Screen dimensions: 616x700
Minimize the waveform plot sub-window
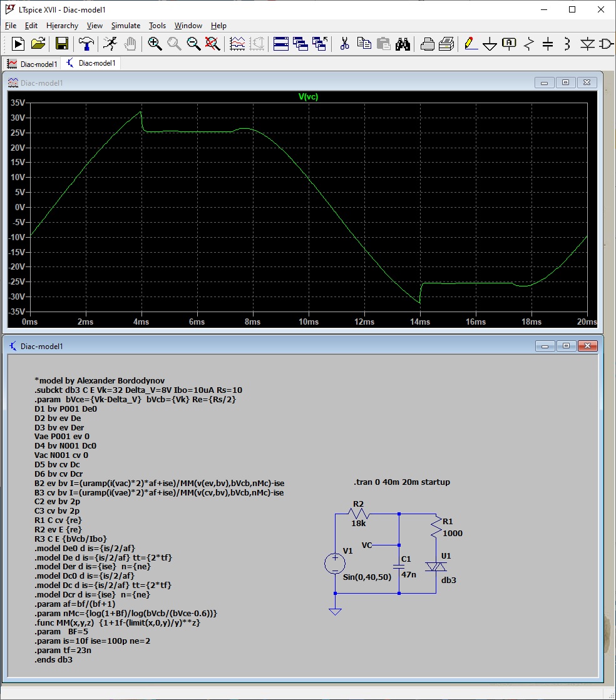pyautogui.click(x=544, y=83)
